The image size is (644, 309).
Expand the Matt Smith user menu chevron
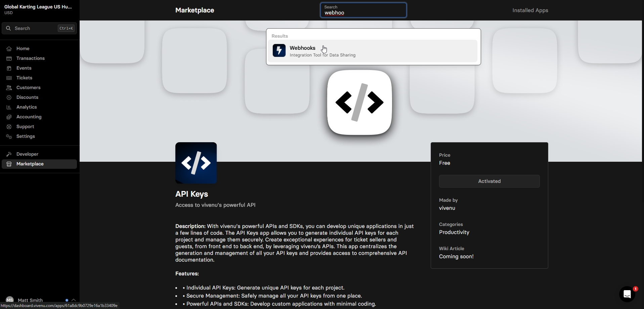74,300
